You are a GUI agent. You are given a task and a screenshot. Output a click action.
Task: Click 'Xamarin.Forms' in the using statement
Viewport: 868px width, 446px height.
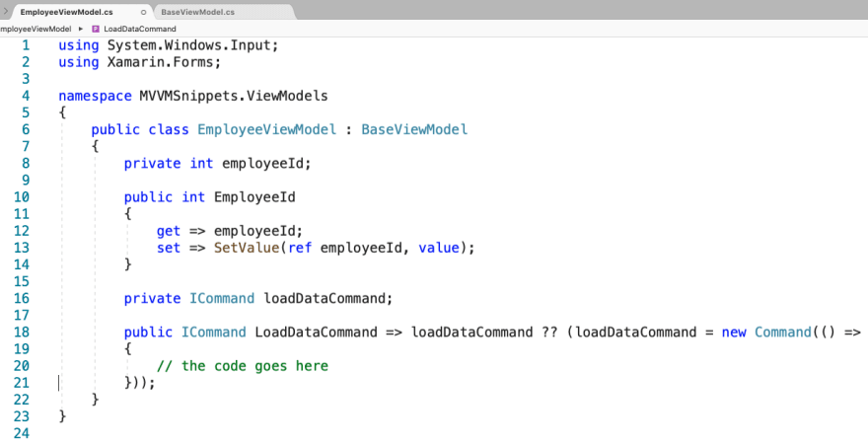coord(161,62)
